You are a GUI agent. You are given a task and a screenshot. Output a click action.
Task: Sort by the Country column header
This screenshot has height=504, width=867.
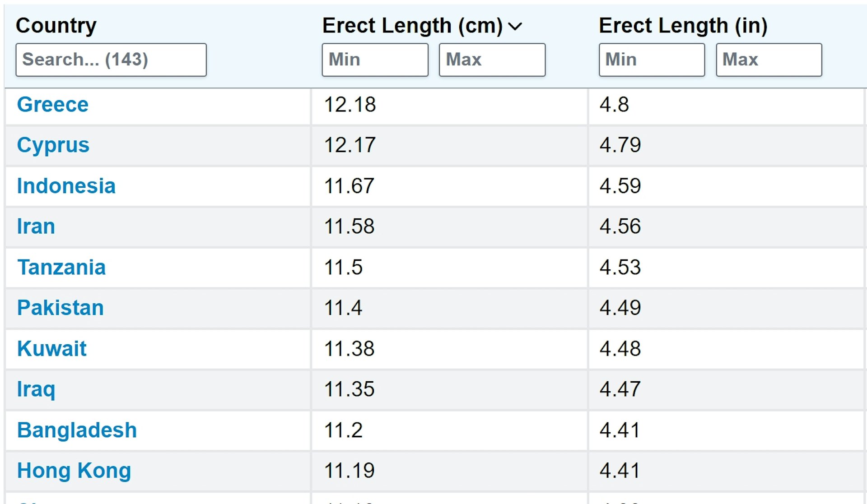coord(56,26)
